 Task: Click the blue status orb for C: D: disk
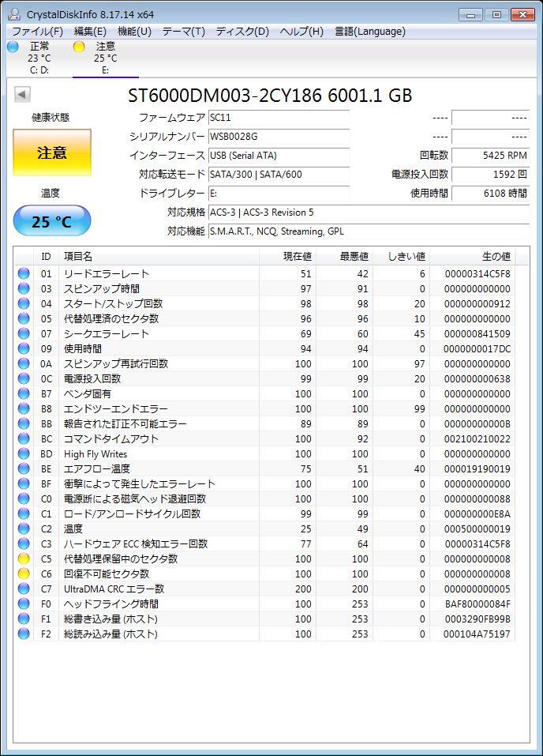click(x=13, y=47)
